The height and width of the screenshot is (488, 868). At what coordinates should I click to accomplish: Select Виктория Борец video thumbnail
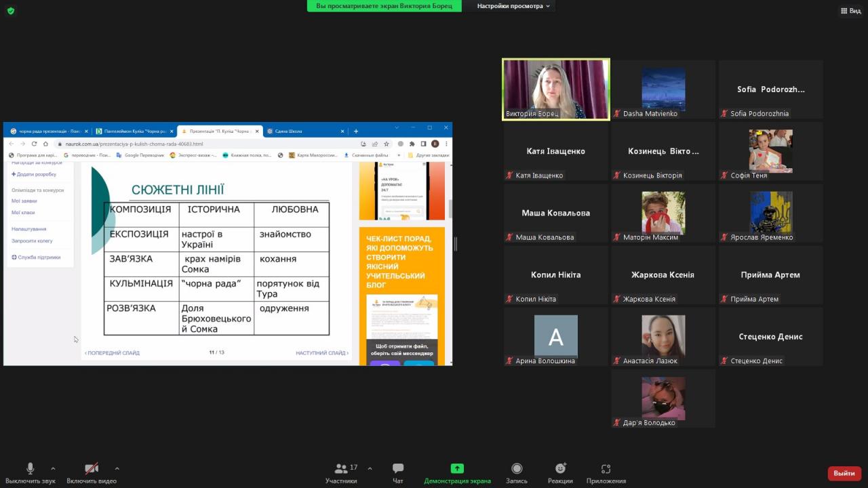coord(555,89)
